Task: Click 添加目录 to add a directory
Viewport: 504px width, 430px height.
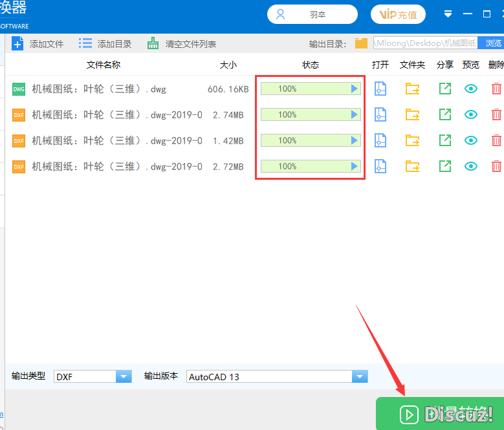Action: click(x=105, y=44)
